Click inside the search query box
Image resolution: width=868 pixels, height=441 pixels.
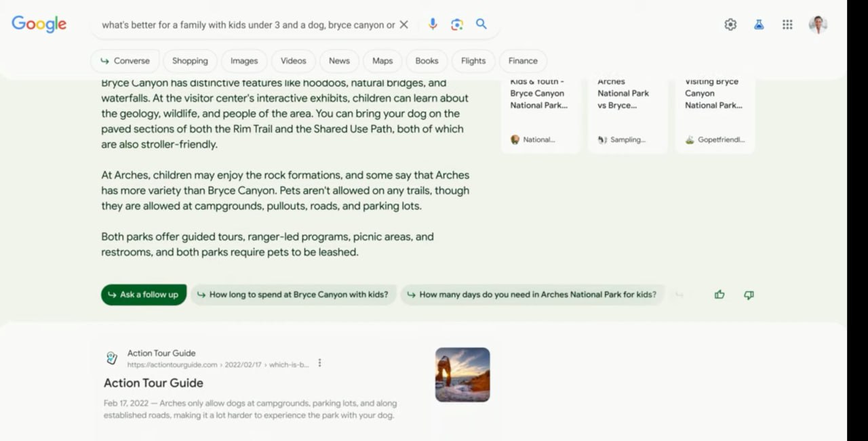coord(248,24)
